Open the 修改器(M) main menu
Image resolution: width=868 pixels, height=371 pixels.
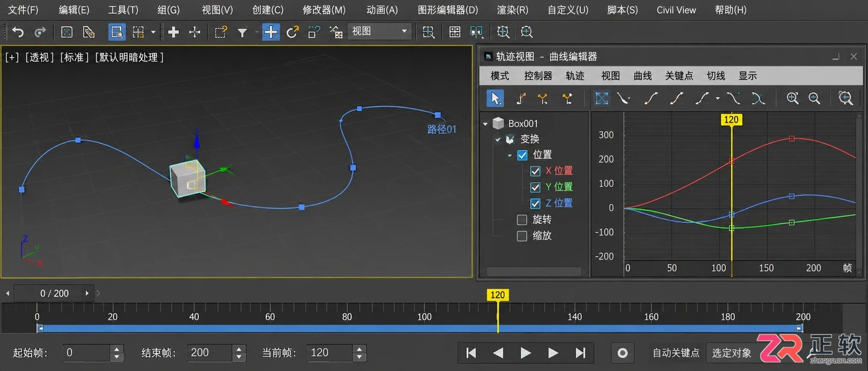(324, 10)
